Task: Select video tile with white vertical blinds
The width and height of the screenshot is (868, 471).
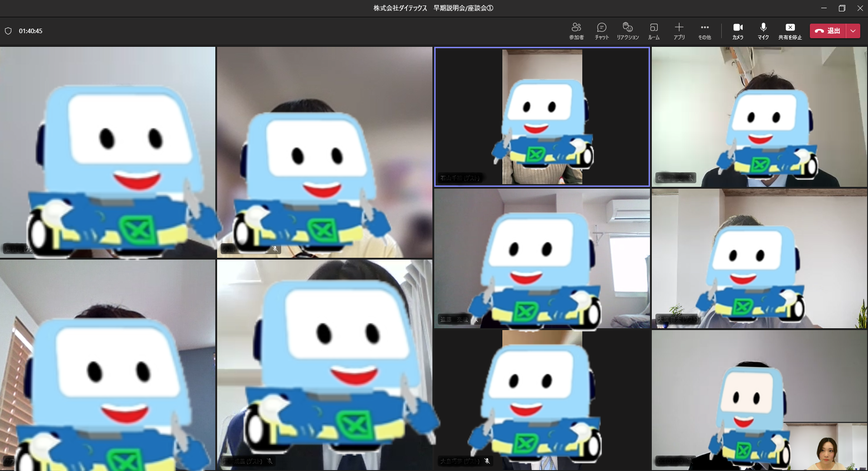Action: pos(324,365)
